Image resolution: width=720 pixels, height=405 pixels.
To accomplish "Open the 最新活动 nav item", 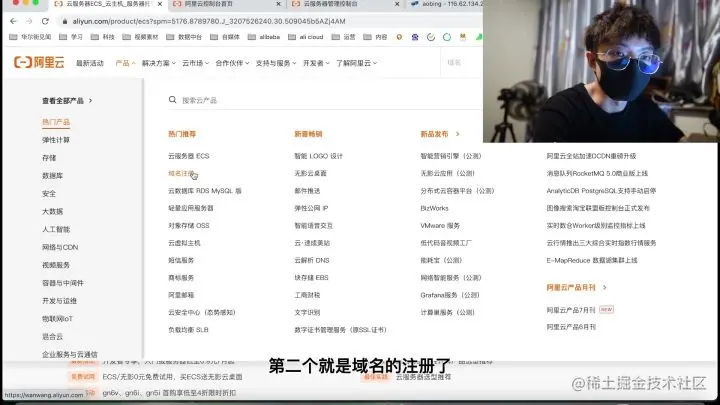I will [90, 63].
